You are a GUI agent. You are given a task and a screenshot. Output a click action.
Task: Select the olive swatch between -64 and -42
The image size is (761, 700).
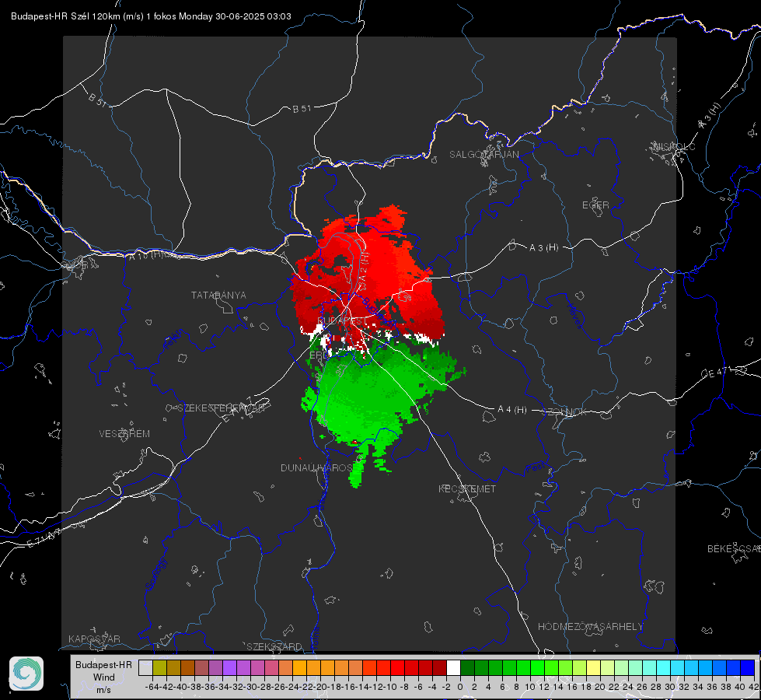coord(159,667)
